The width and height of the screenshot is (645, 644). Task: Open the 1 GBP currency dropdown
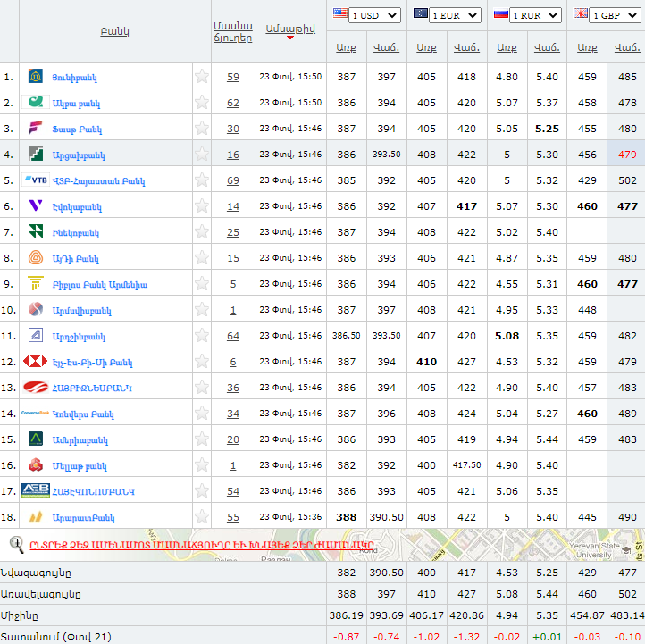click(x=616, y=15)
